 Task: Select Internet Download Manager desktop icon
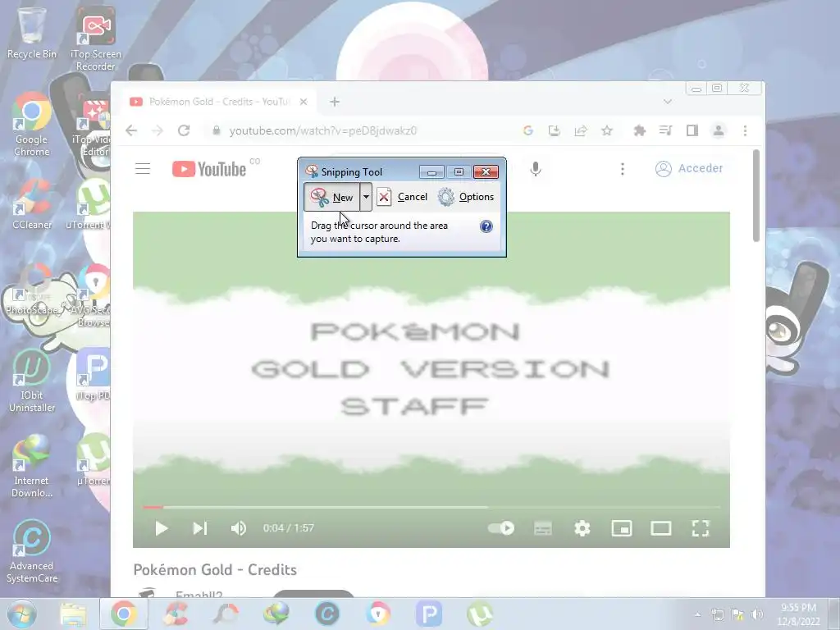(32, 466)
